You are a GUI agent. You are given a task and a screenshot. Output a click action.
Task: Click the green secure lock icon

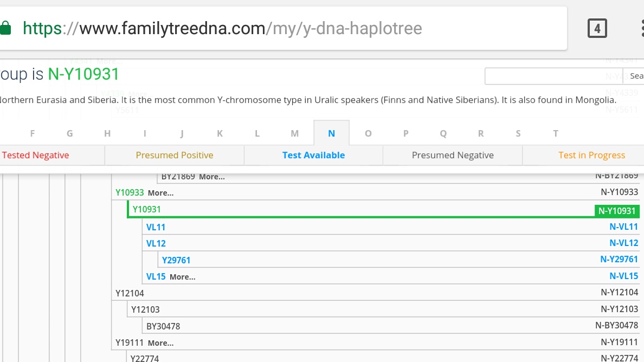(5, 28)
